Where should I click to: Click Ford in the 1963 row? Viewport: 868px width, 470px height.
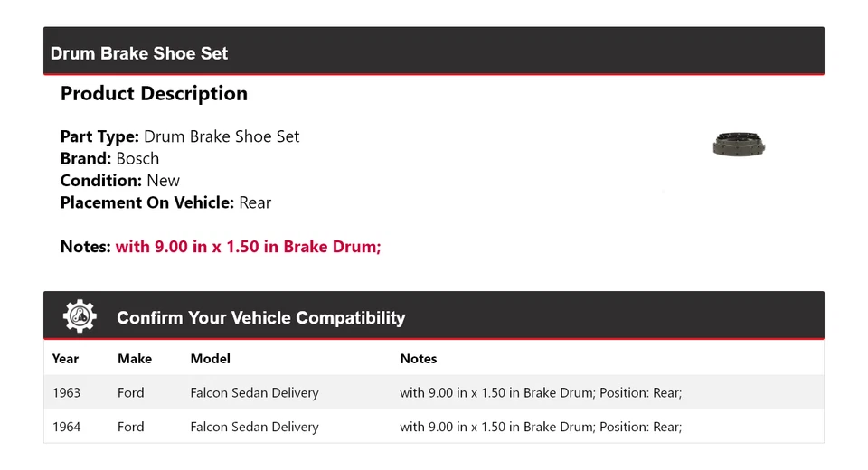(130, 393)
